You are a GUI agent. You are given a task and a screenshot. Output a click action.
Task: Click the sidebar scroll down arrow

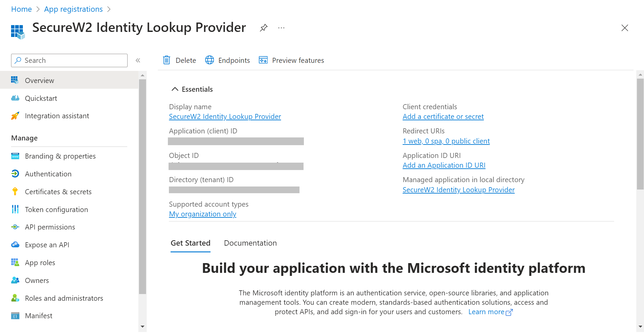(x=142, y=326)
